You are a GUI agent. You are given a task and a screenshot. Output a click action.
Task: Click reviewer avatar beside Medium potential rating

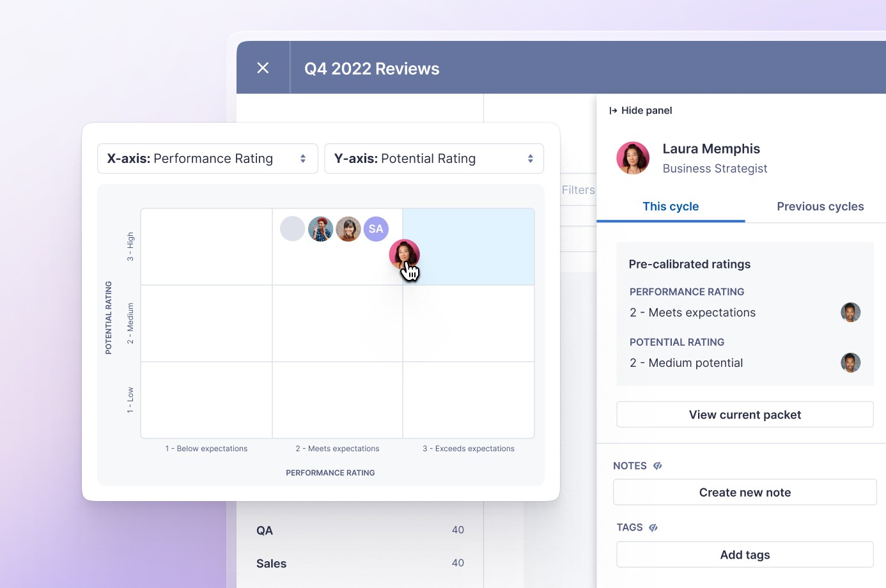850,363
